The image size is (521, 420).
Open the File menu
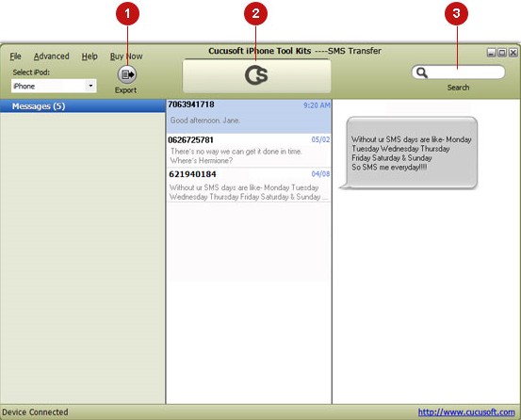pyautogui.click(x=15, y=57)
